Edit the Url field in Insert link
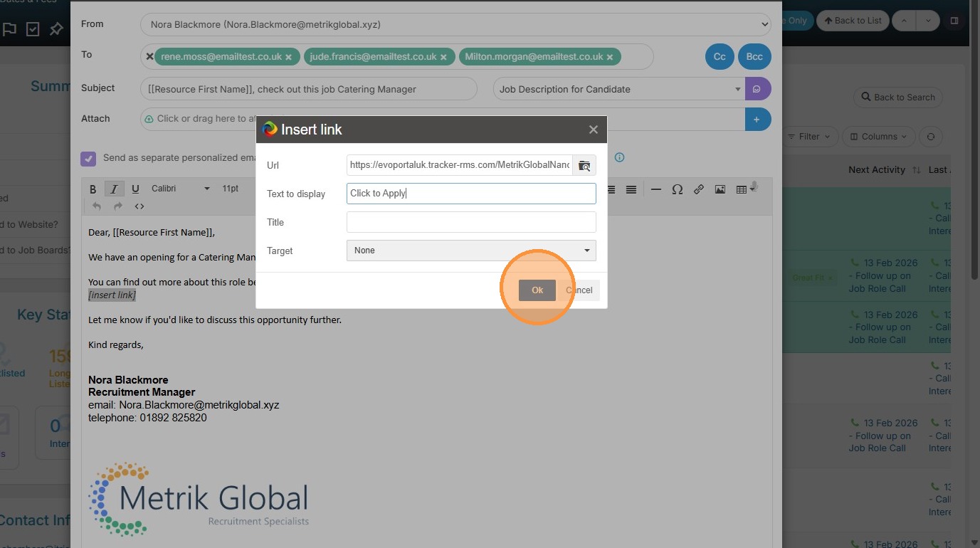The height and width of the screenshot is (548, 980). coord(460,165)
